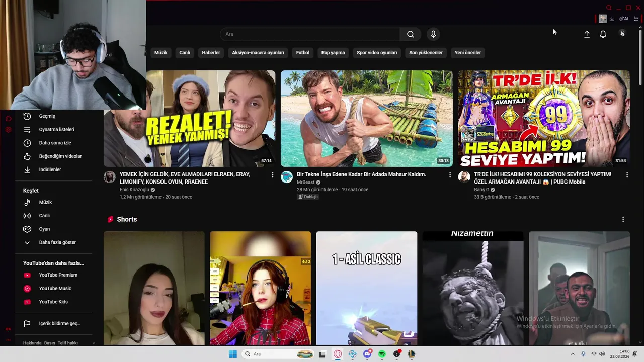Activate voice search microphone icon
This screenshot has height=362, width=644.
point(433,34)
